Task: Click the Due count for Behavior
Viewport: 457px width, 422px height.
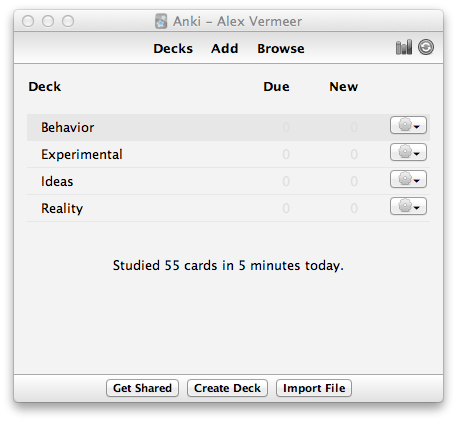Action: pyautogui.click(x=286, y=127)
